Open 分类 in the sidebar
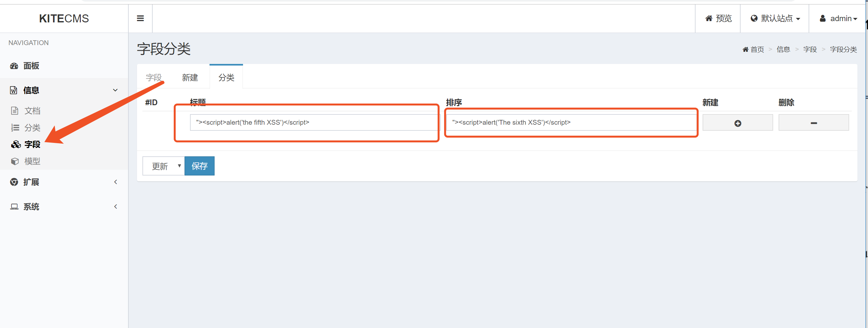Image resolution: width=868 pixels, height=328 pixels. tap(32, 127)
